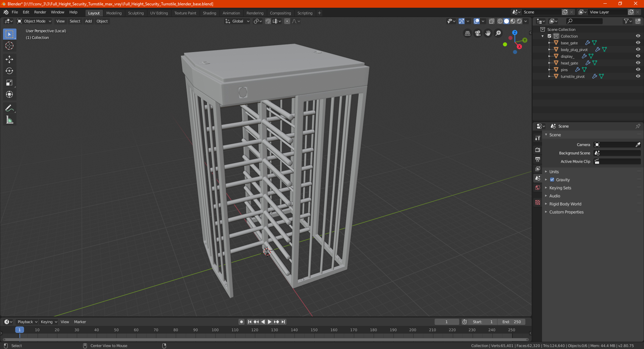Screen dimensions: 644x349
Task: Jump to animation start frame
Action: click(250, 322)
